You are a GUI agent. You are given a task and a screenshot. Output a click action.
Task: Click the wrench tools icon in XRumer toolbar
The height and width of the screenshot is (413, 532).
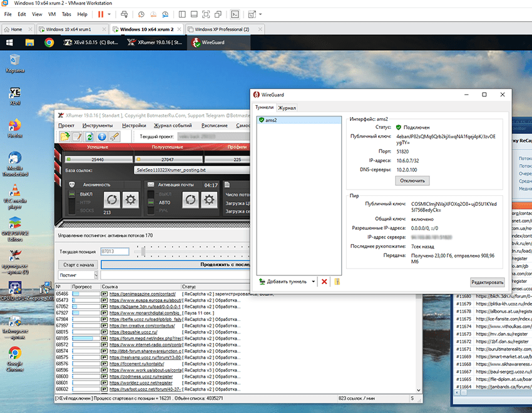[115, 136]
